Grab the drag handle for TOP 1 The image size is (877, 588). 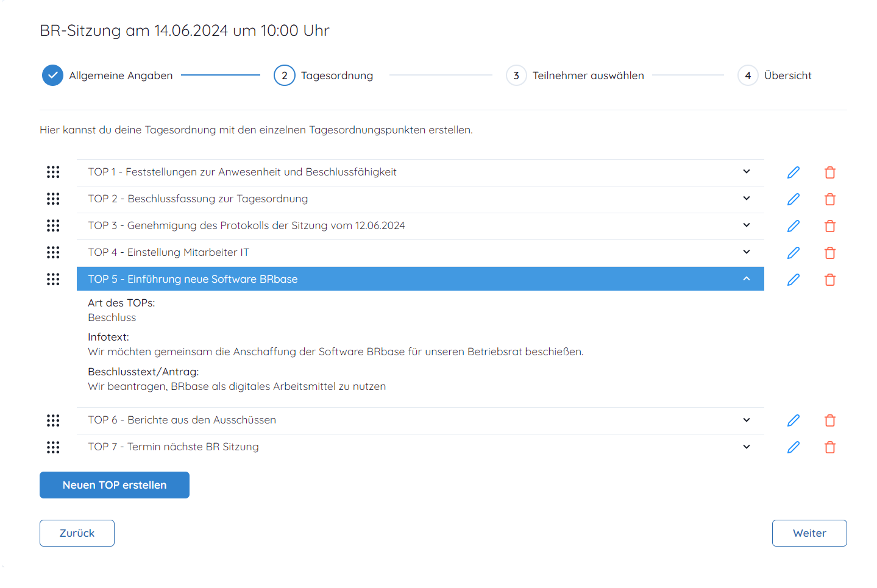coord(53,172)
